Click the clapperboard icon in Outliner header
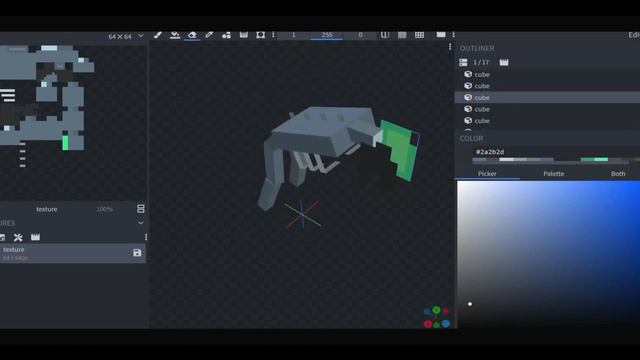Screen dimensions: 640x360 [504, 62]
